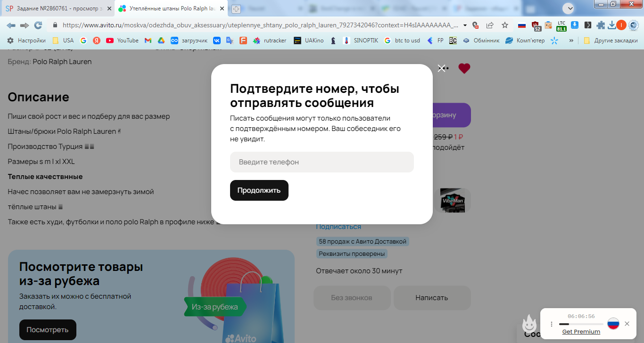Open the orange profile avatar
Image resolution: width=644 pixels, height=343 pixels.
(x=621, y=25)
